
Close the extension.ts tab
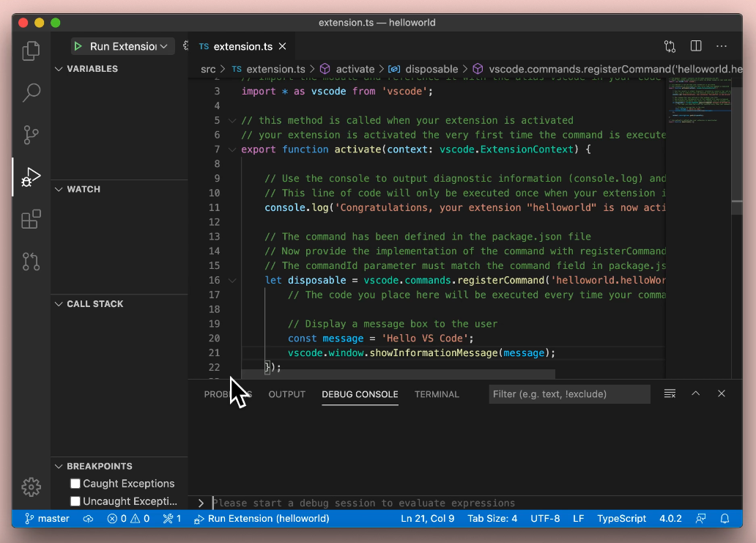[283, 46]
